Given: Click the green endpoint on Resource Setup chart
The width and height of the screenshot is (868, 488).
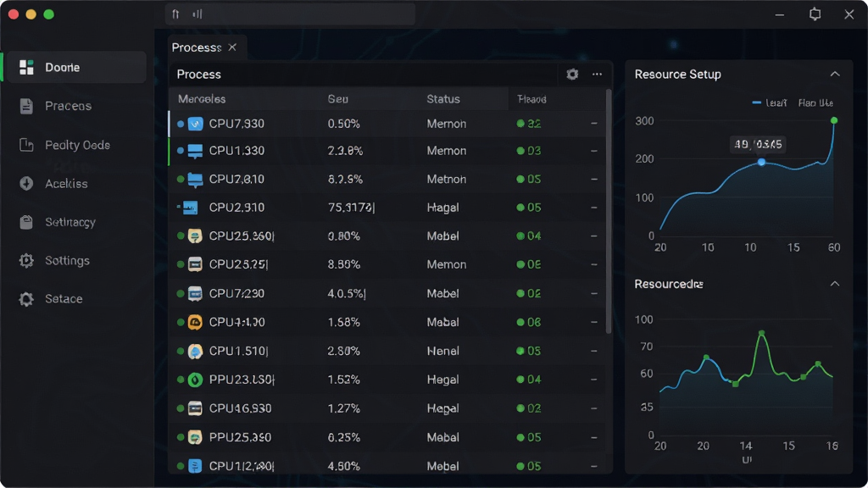Looking at the screenshot, I should click(834, 120).
